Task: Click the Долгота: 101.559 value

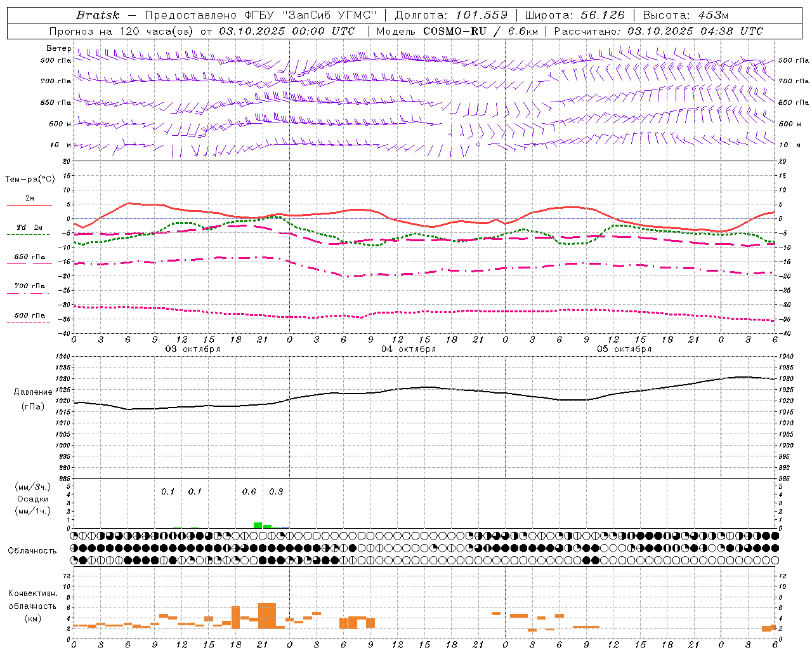Action: tap(451, 15)
